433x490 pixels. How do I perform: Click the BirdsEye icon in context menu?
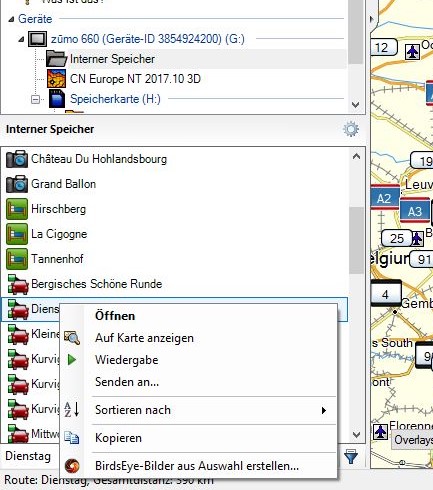[x=72, y=466]
